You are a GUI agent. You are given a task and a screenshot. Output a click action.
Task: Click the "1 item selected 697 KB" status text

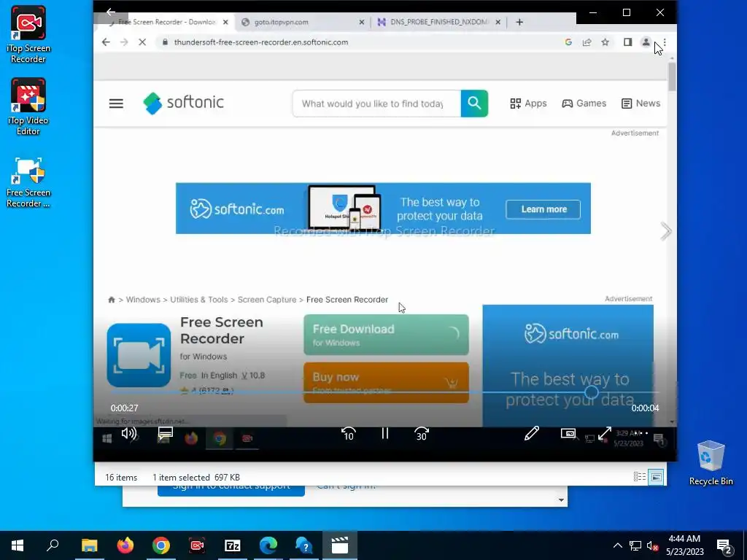pyautogui.click(x=196, y=477)
